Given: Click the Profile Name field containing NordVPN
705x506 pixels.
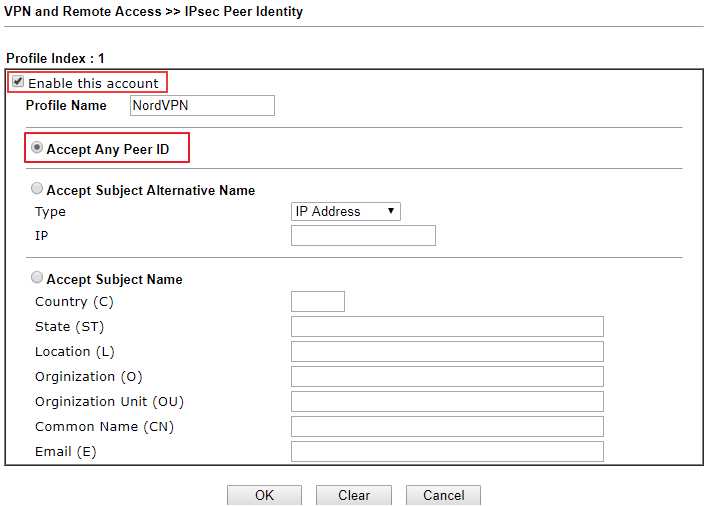Looking at the screenshot, I should (x=202, y=105).
